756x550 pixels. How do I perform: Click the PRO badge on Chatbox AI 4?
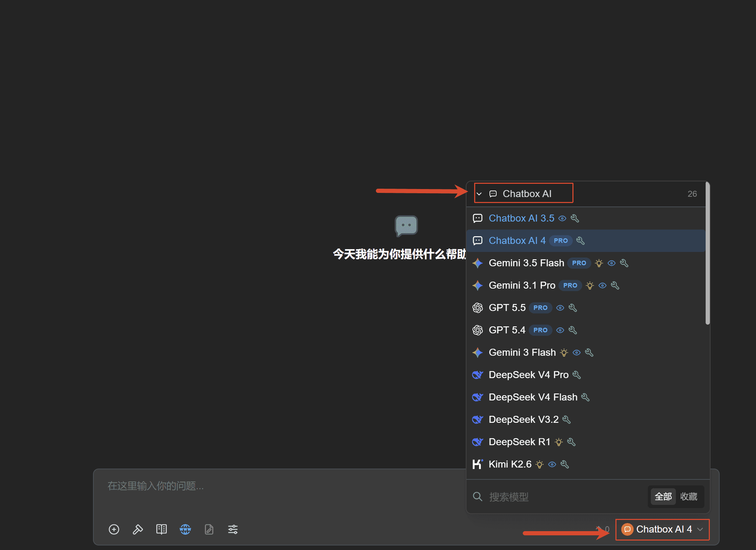(x=561, y=241)
